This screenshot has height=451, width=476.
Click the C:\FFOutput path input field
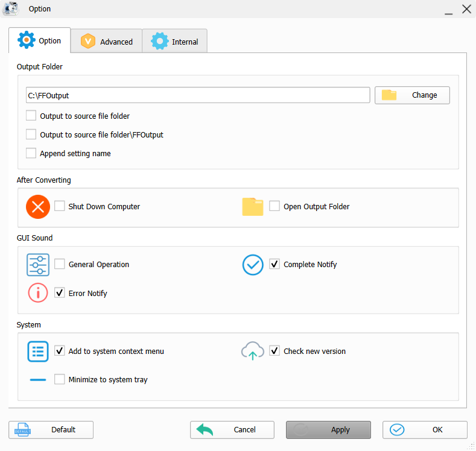click(x=198, y=95)
